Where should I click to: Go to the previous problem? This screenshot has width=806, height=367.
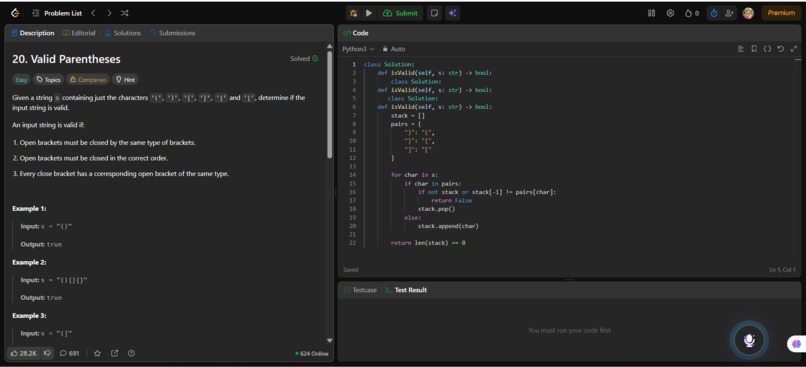[93, 13]
